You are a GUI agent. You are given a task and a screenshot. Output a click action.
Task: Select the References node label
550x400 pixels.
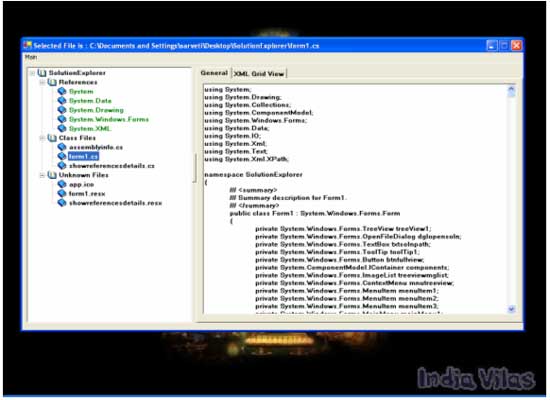point(78,82)
